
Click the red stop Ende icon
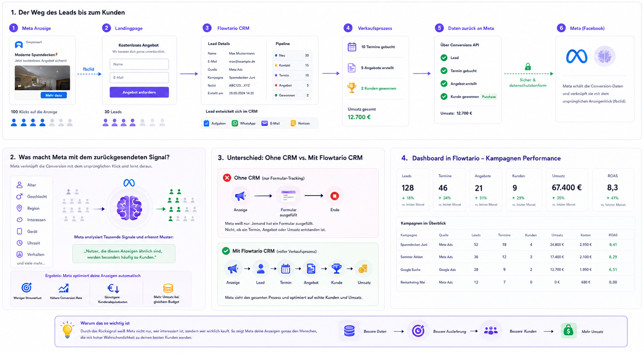(x=335, y=196)
